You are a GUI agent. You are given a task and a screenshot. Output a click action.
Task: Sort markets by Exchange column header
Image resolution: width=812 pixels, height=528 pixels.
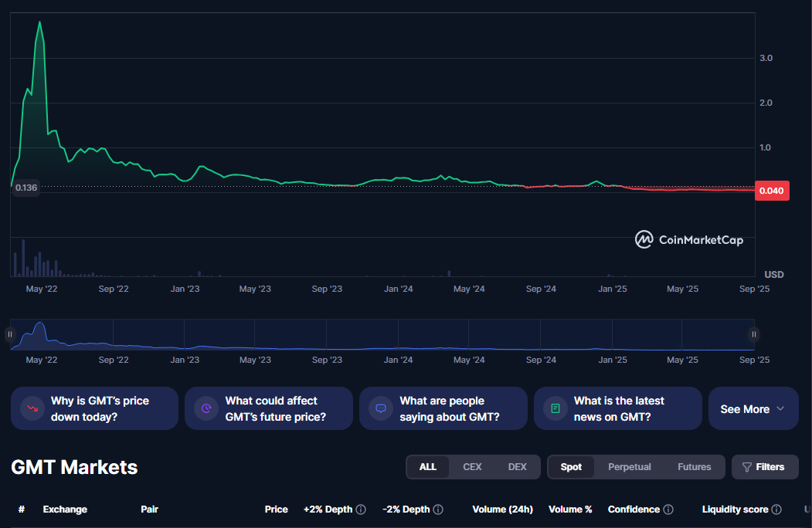coord(65,509)
